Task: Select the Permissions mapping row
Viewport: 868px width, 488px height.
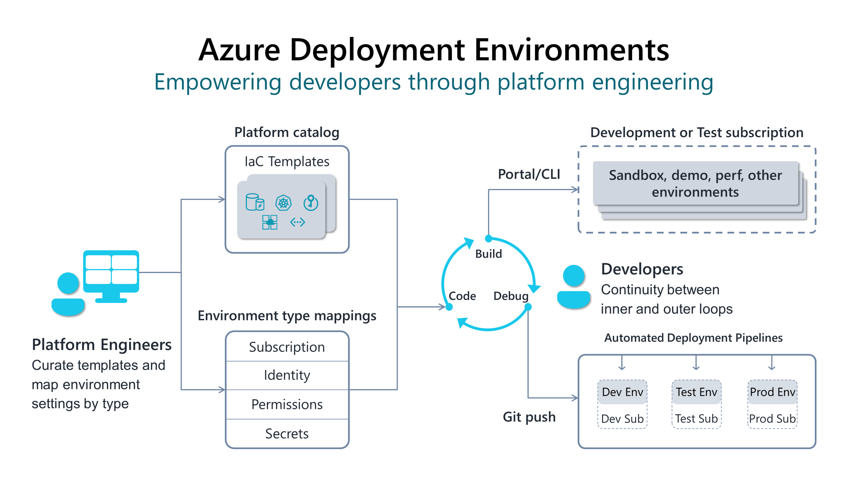Action: (x=287, y=404)
